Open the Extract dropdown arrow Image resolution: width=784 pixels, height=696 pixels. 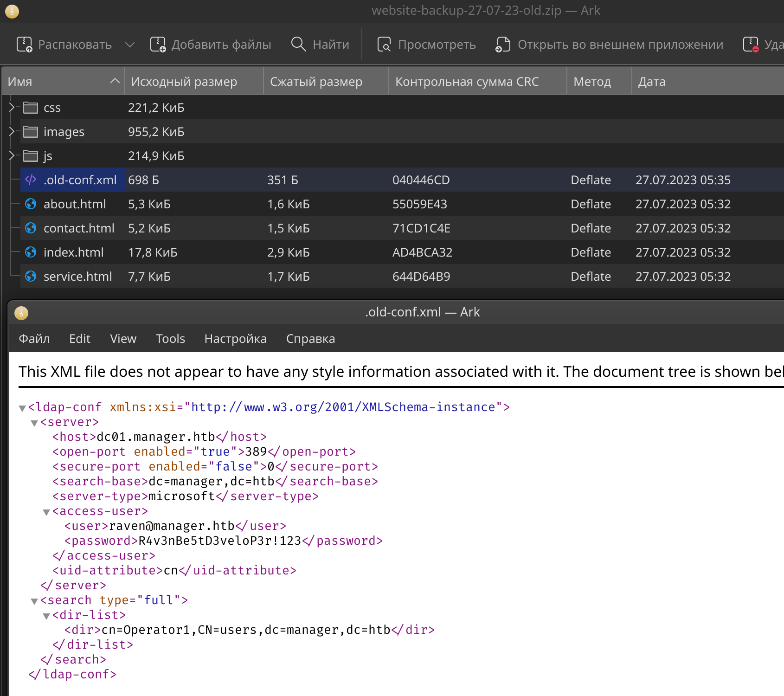130,45
